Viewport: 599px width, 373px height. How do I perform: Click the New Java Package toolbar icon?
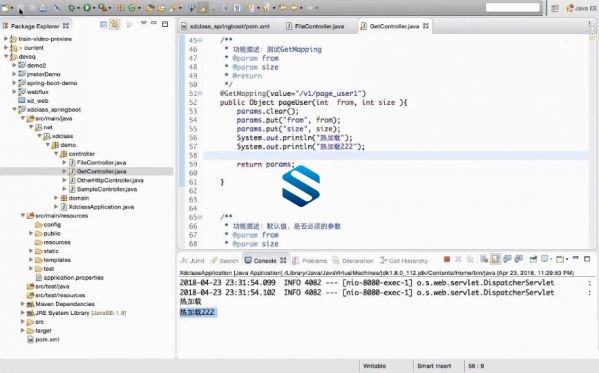(120, 8)
